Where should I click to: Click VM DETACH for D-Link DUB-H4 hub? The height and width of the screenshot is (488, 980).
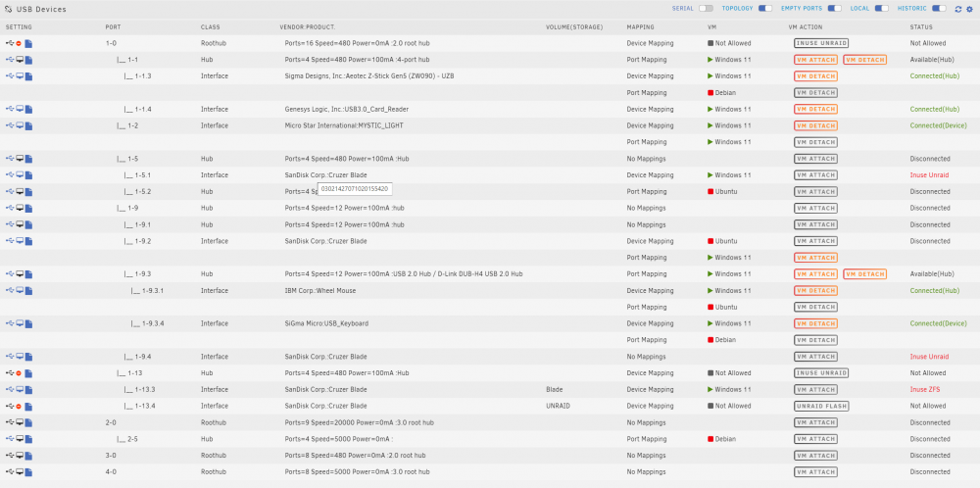tap(864, 274)
